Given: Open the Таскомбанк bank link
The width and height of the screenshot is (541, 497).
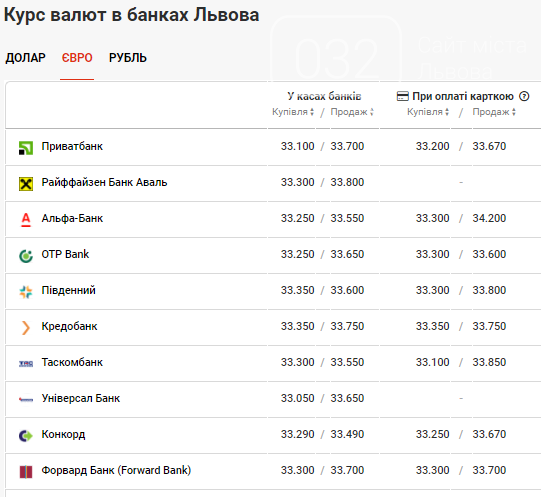Looking at the screenshot, I should 72,362.
